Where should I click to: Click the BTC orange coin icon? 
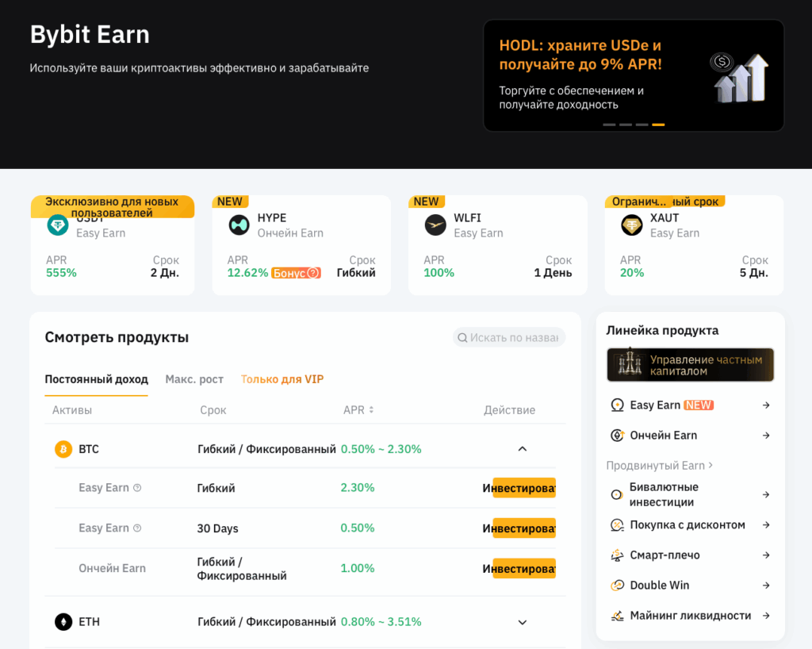pyautogui.click(x=63, y=449)
